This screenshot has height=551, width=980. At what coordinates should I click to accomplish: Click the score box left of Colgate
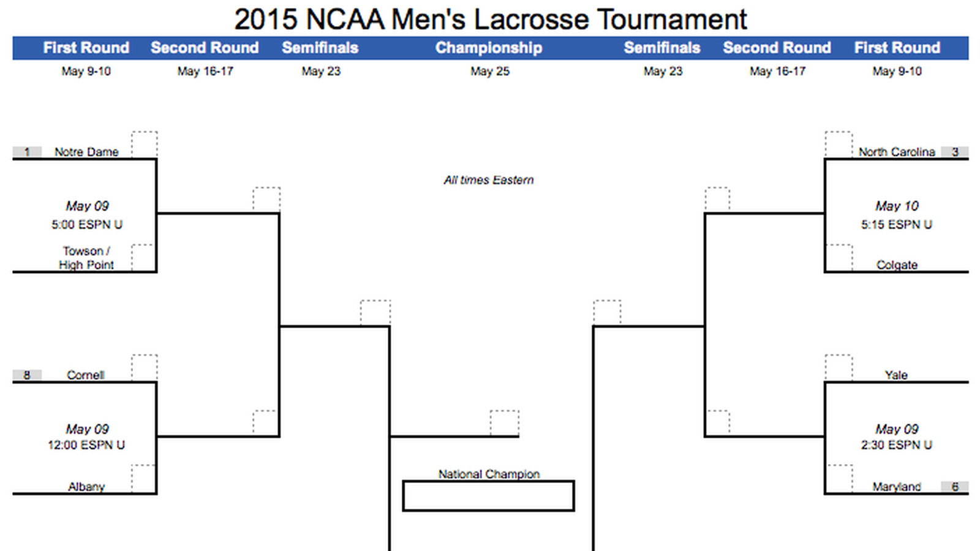coord(839,258)
